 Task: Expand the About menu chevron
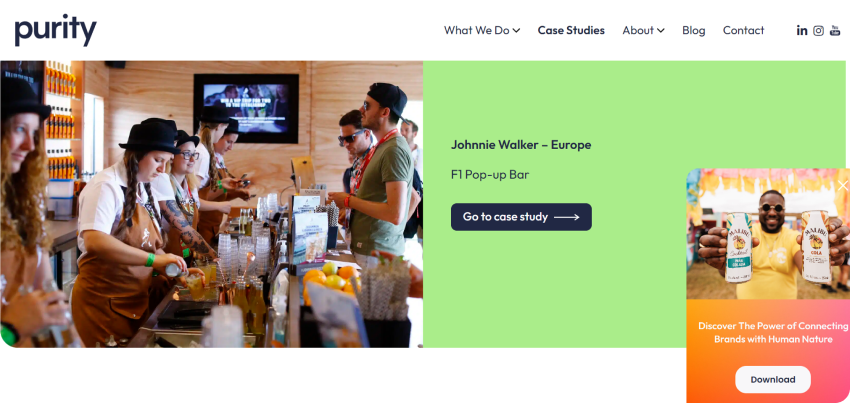660,30
